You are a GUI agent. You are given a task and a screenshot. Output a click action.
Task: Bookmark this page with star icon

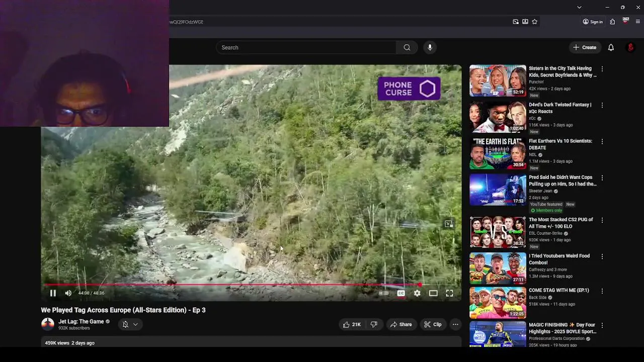534,22
